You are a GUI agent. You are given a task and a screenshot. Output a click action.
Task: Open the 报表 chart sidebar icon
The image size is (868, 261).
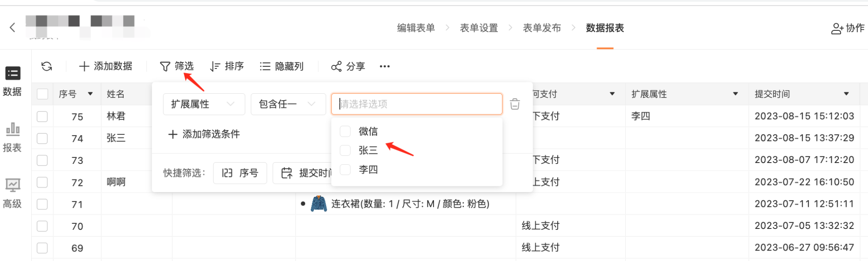click(x=13, y=129)
